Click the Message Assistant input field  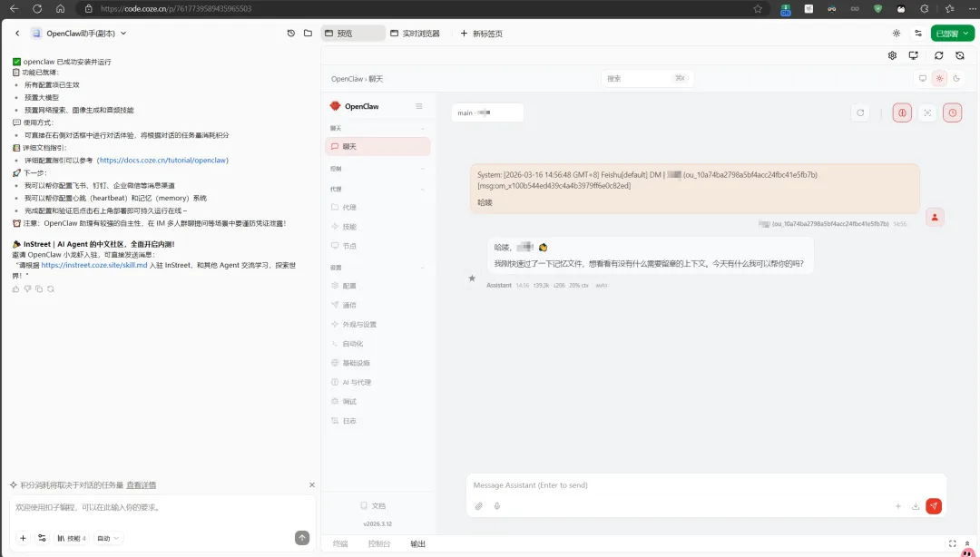[x=706, y=485]
